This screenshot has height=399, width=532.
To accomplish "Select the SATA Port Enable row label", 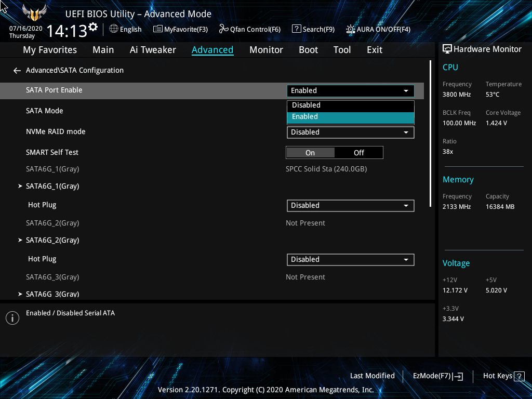I will (x=54, y=90).
